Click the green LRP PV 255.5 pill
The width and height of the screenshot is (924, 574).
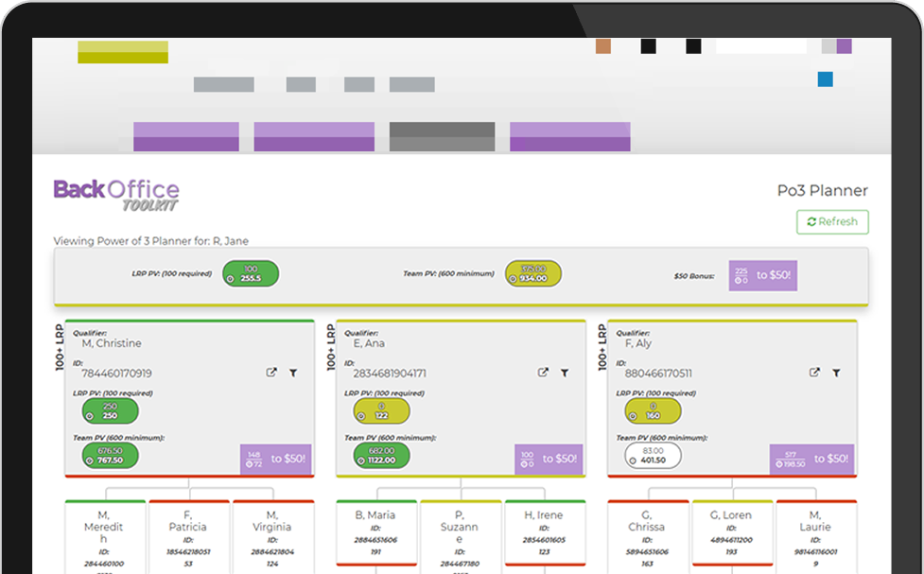point(251,274)
